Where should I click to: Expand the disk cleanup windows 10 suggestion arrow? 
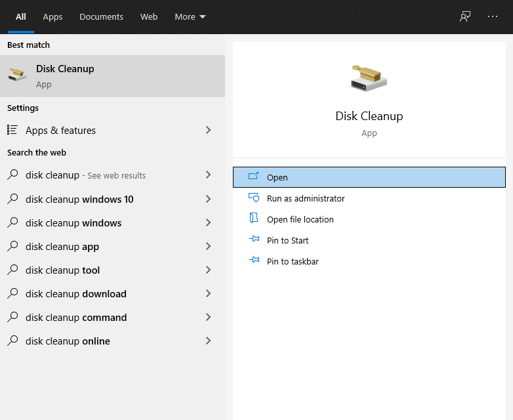[208, 199]
